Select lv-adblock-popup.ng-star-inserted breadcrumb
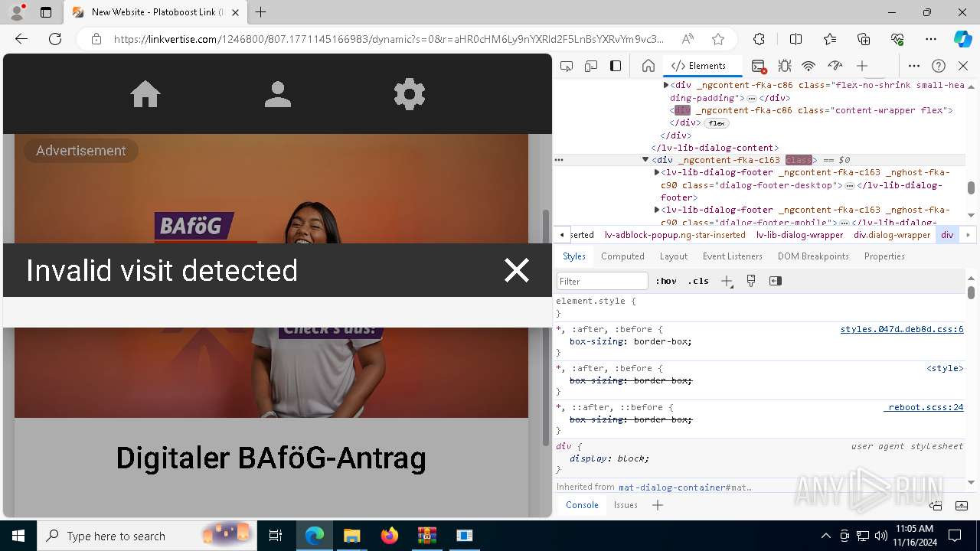The image size is (980, 551). (675, 235)
